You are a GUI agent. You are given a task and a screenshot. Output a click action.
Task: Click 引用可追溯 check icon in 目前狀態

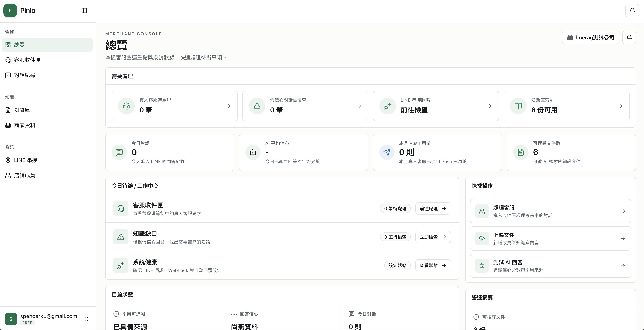(x=116, y=314)
